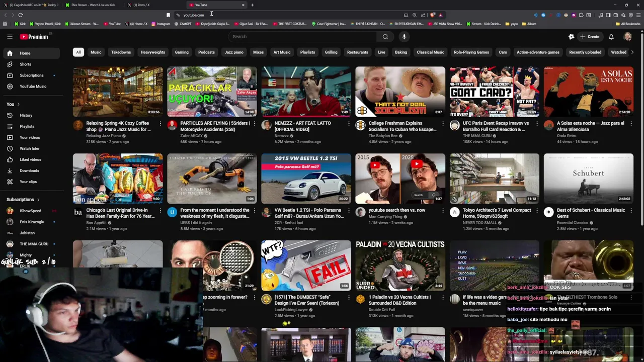Expand the Subscriptions section
Viewport: 644px width, 362px height.
tap(23, 200)
